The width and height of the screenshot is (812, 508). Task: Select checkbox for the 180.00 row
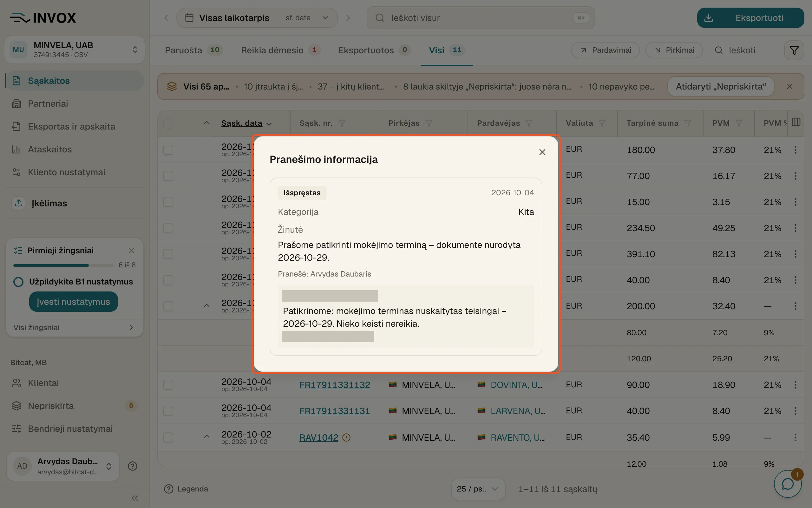pos(168,150)
